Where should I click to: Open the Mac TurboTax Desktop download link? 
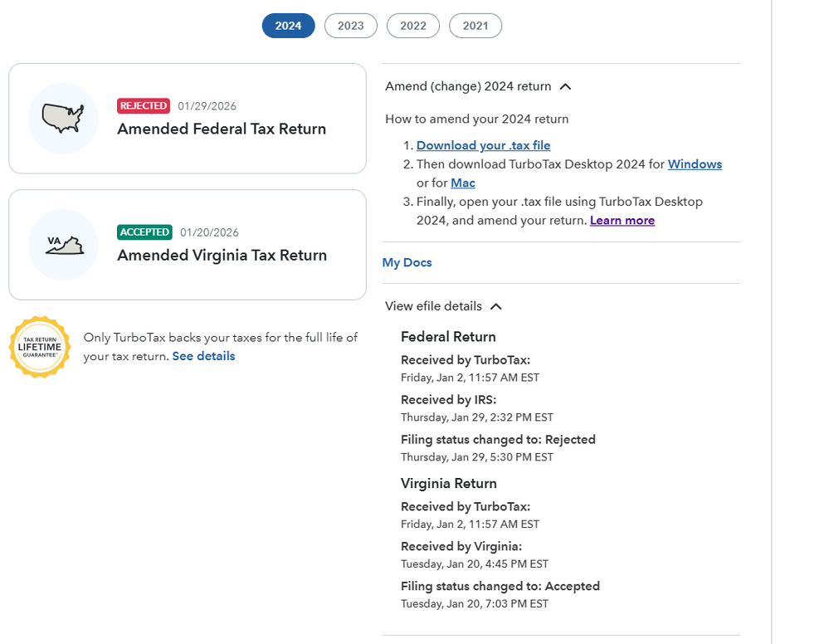(462, 183)
